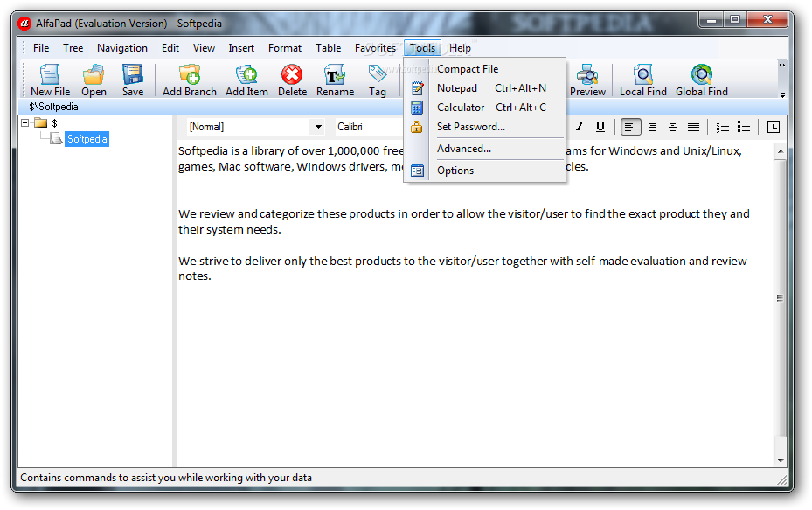Click the vertical scrollbar thumb in editor

point(780,298)
